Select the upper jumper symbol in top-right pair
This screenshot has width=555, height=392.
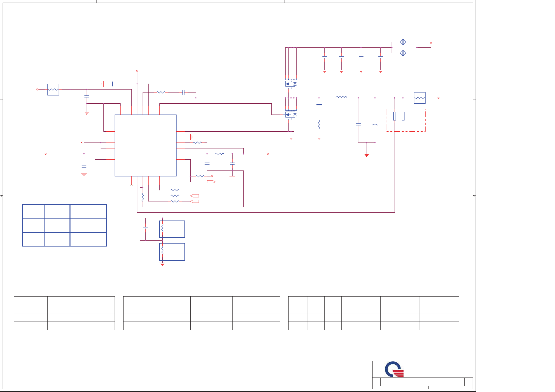pyautogui.click(x=403, y=42)
